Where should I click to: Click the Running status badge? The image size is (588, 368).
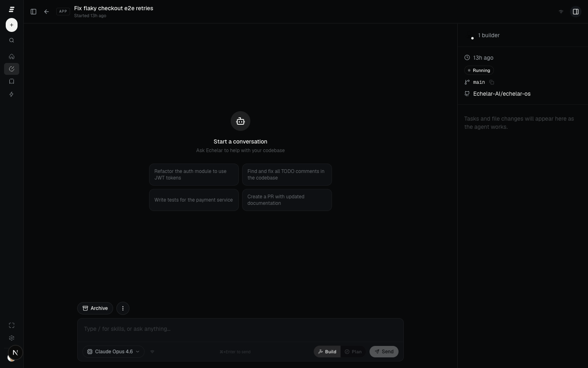479,70
